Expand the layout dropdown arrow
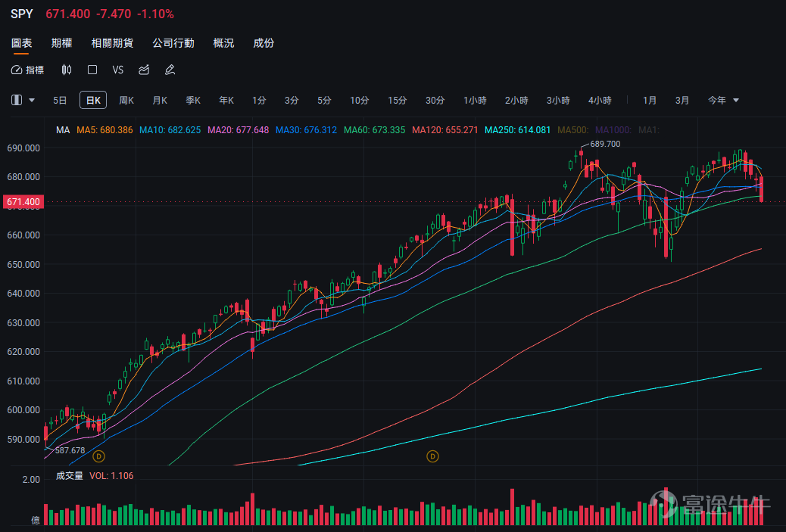 (32, 100)
